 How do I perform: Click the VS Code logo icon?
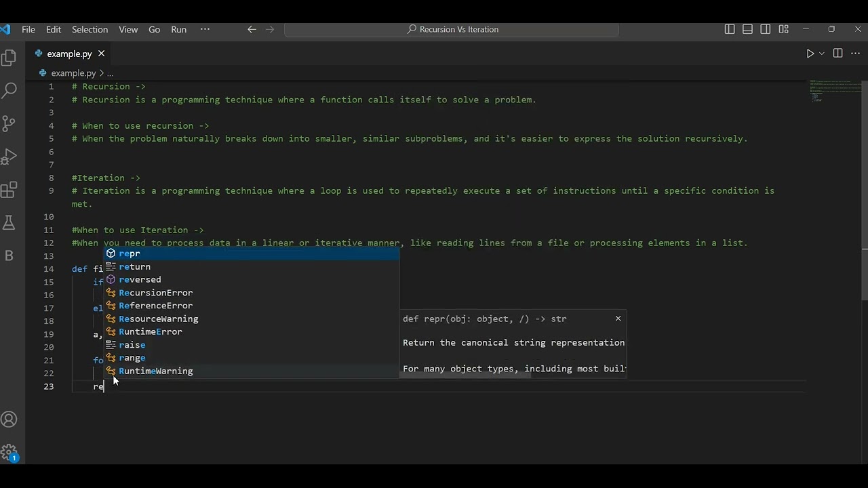[x=5, y=29]
